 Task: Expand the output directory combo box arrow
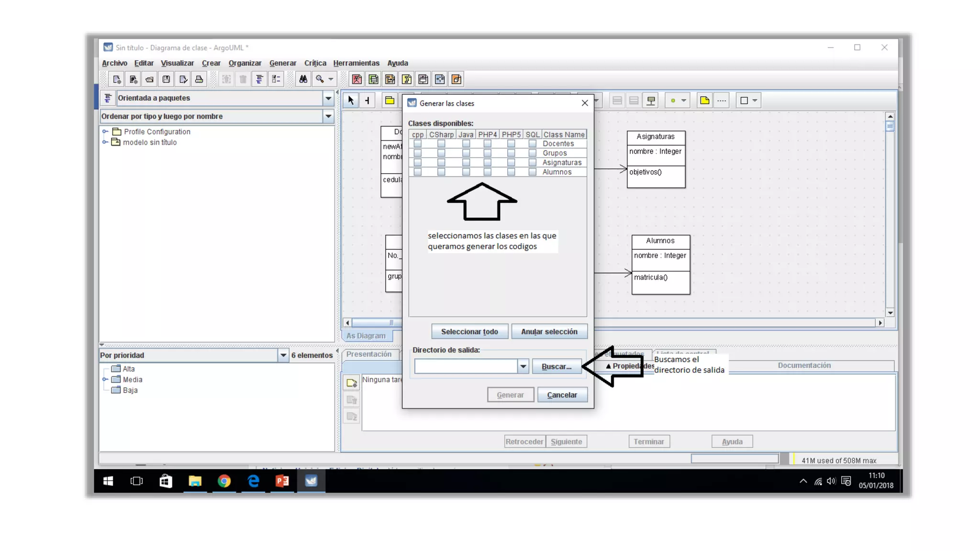523,367
